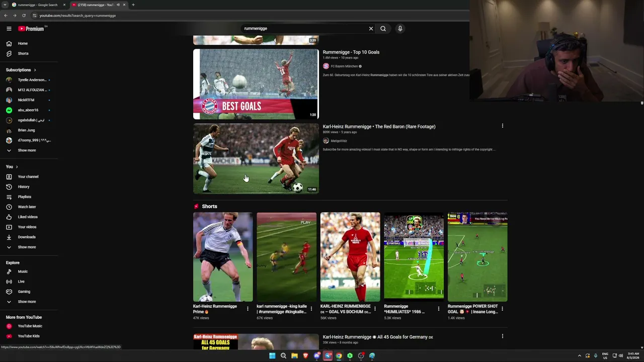Open File Explorer from the taskbar

pyautogui.click(x=294, y=356)
